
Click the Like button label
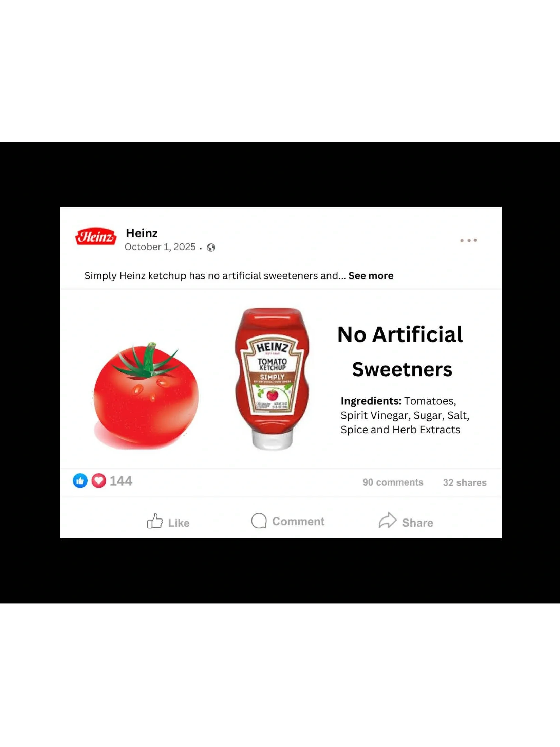click(x=179, y=523)
